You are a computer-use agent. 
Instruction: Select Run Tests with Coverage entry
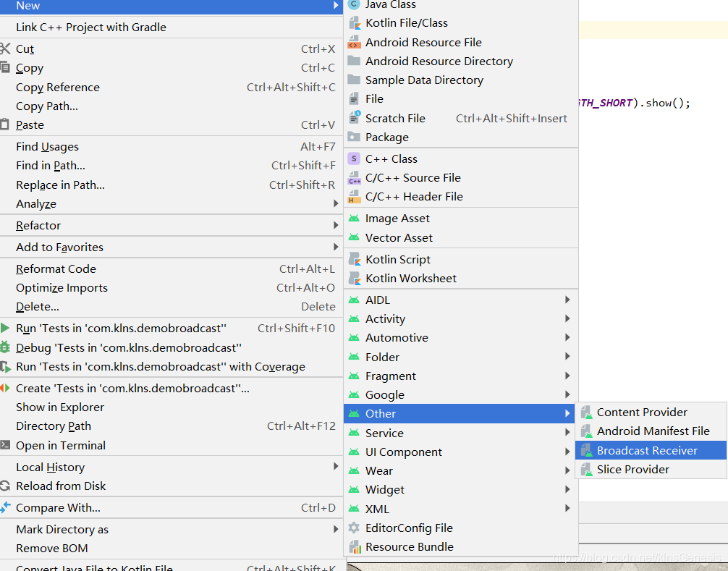click(172, 367)
